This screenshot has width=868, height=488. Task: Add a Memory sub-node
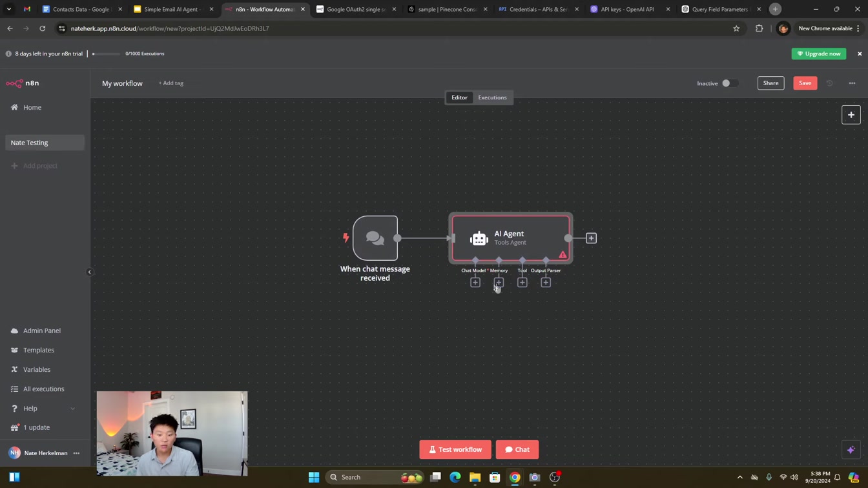point(499,282)
